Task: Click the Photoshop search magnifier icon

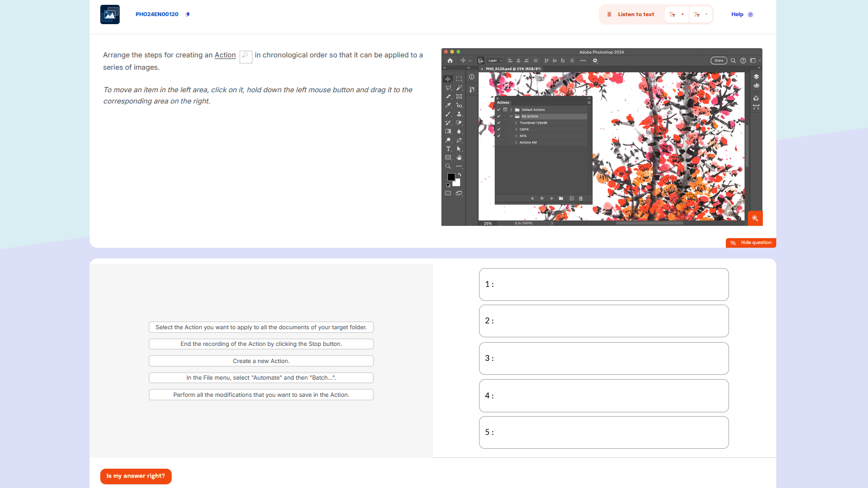Action: tap(733, 61)
